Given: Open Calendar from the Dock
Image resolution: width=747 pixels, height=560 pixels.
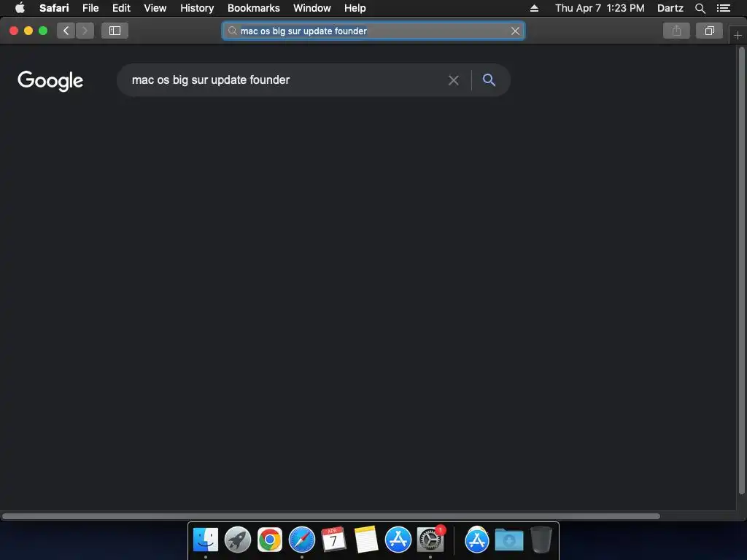Looking at the screenshot, I should point(333,540).
